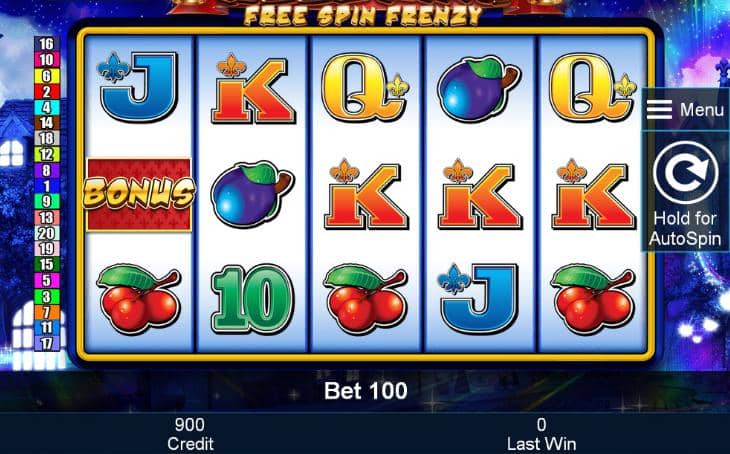The width and height of the screenshot is (730, 454).
Task: Click the Q symbol at the top of reel five
Action: click(592, 88)
